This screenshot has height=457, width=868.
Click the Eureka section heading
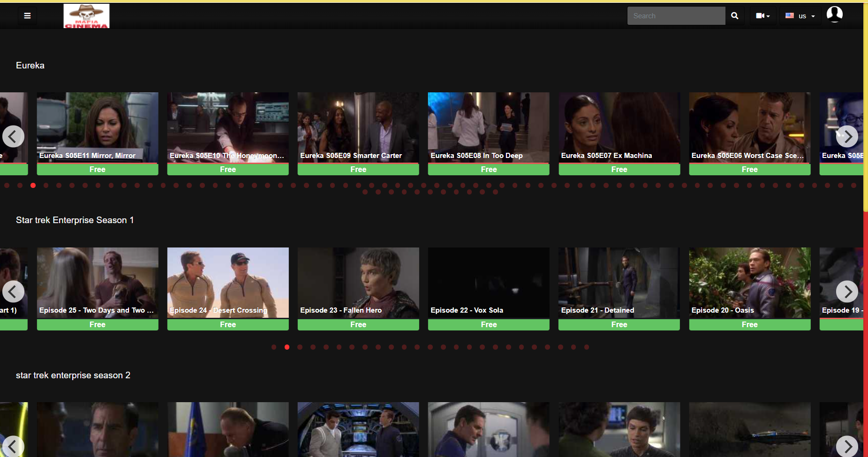(x=30, y=65)
